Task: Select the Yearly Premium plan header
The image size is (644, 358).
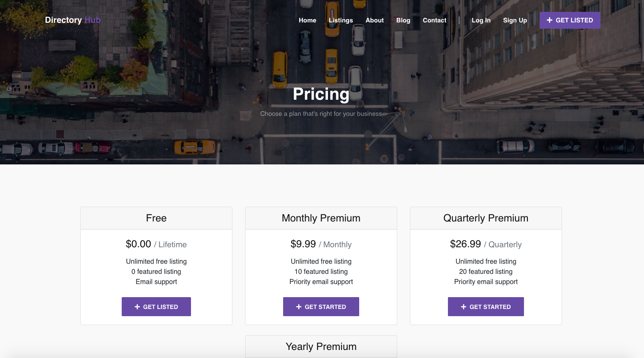Action: (x=321, y=347)
